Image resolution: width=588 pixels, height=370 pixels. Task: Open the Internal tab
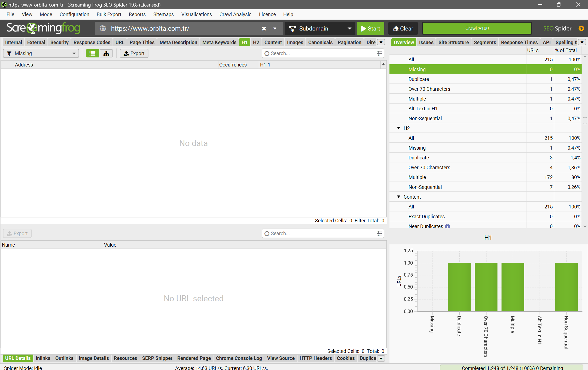pyautogui.click(x=14, y=42)
